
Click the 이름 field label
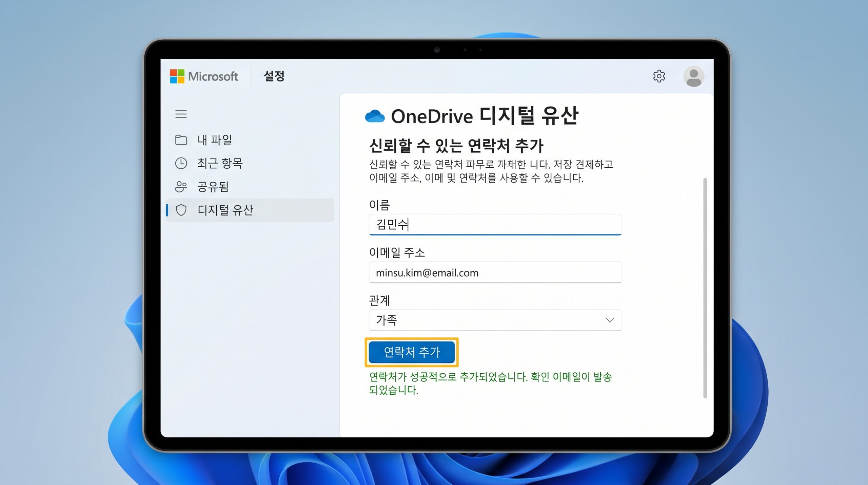tap(379, 205)
